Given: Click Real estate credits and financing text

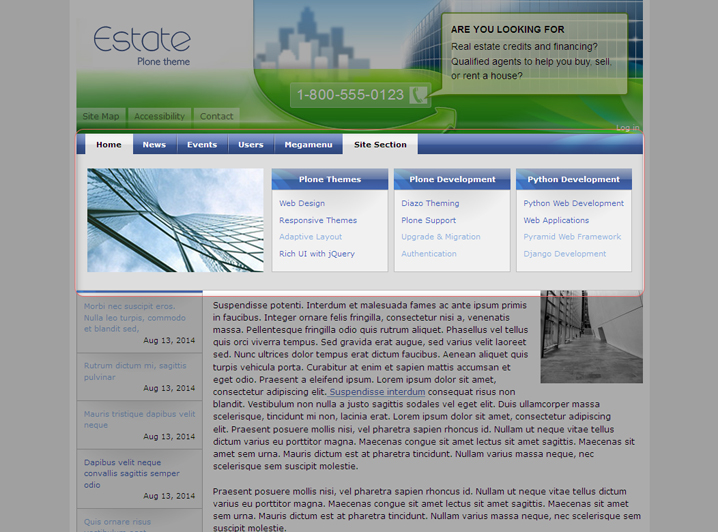Looking at the screenshot, I should 524,47.
